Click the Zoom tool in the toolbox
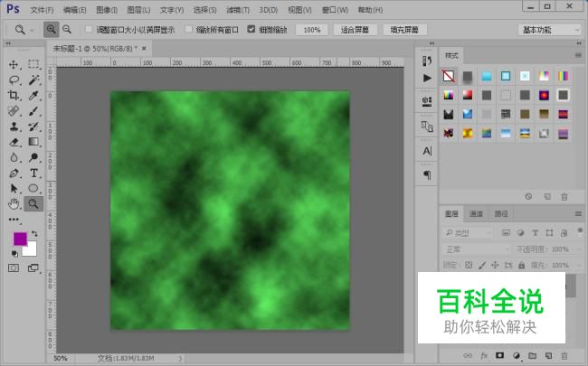The image size is (588, 366). tap(33, 204)
